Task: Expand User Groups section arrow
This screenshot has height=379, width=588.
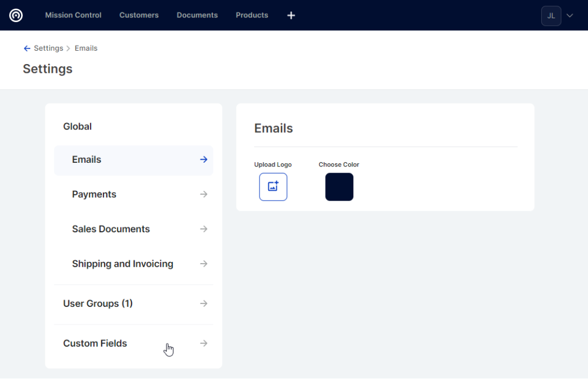Action: tap(204, 304)
